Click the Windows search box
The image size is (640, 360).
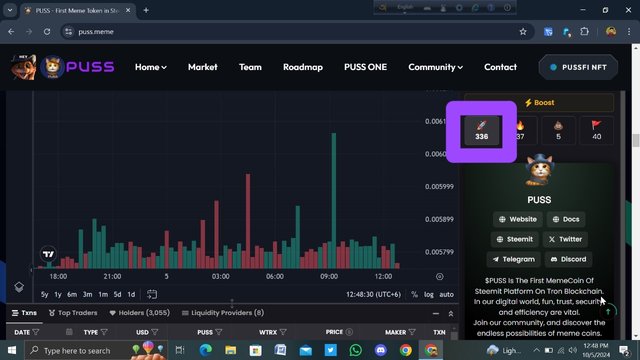96,350
